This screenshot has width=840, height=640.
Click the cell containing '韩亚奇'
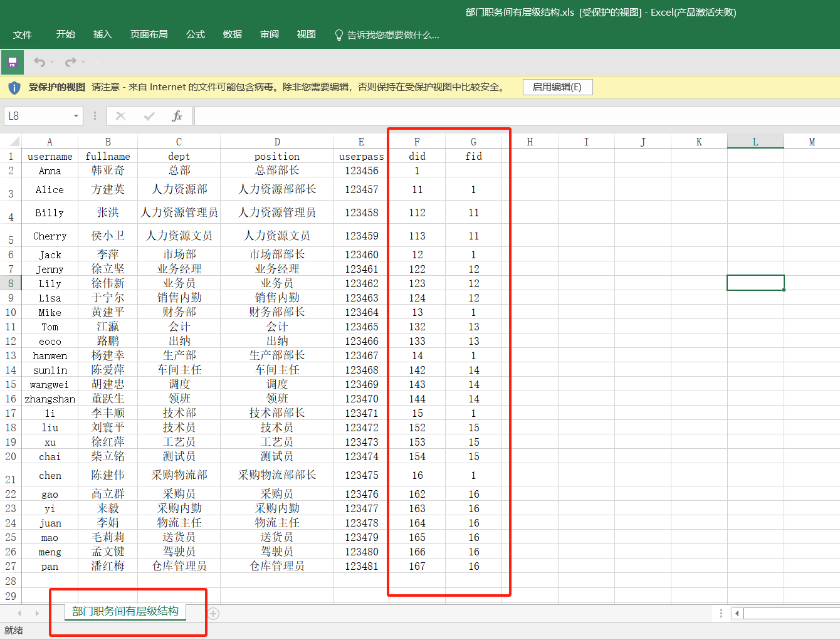pos(108,170)
